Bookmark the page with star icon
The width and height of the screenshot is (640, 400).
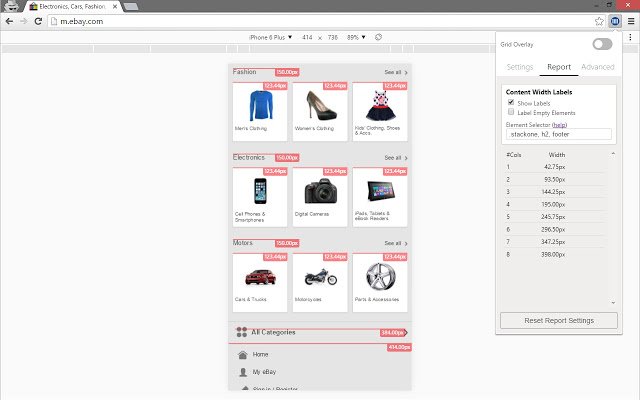[599, 21]
